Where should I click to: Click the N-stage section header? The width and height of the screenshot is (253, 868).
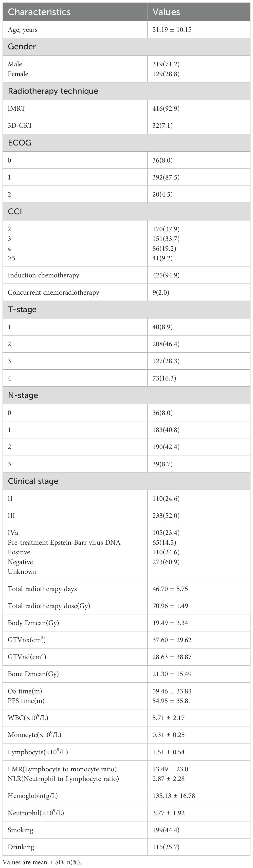tap(23, 395)
